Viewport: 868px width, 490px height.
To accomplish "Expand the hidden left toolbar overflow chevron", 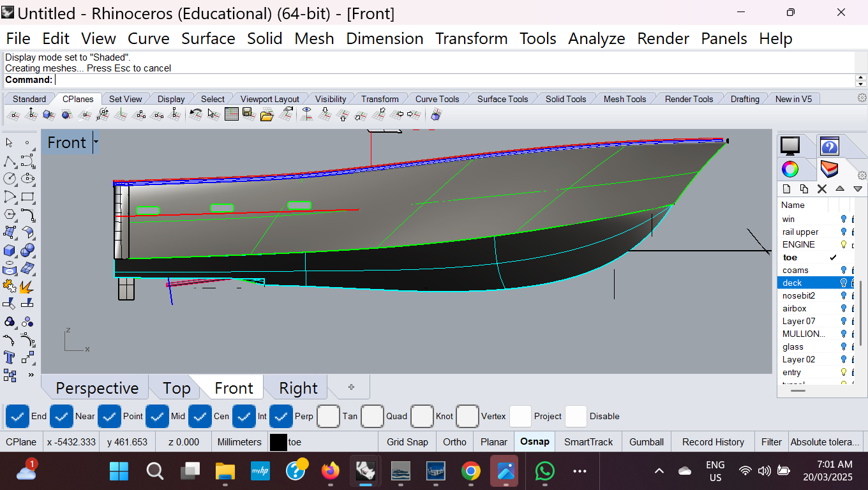I will click(31, 375).
